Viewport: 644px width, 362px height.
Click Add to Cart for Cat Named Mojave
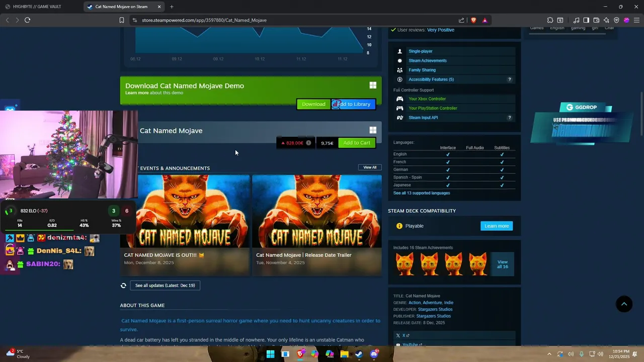click(357, 143)
